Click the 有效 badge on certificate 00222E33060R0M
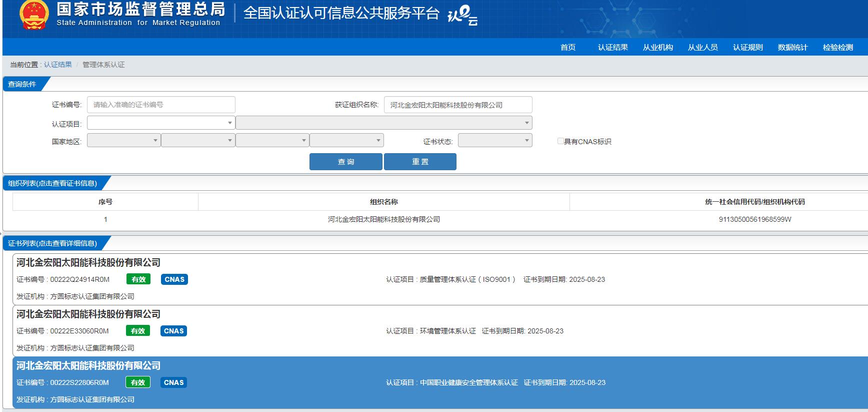 [138, 331]
